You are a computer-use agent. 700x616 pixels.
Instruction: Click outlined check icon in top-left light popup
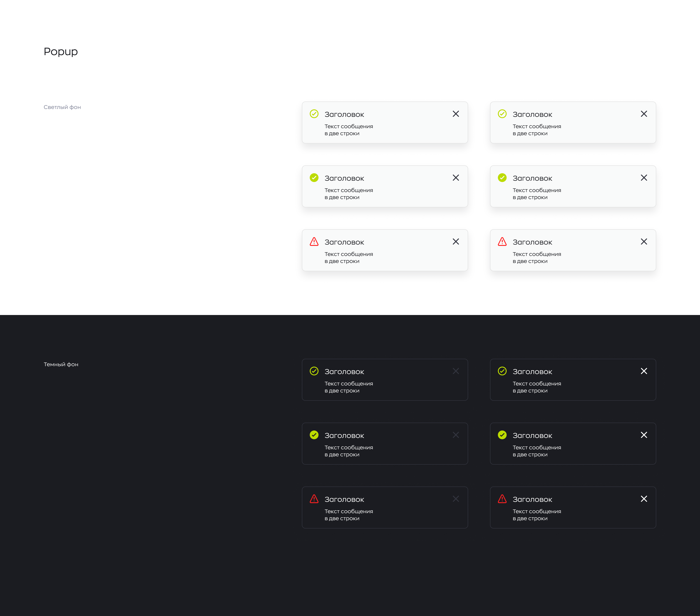coord(314,114)
